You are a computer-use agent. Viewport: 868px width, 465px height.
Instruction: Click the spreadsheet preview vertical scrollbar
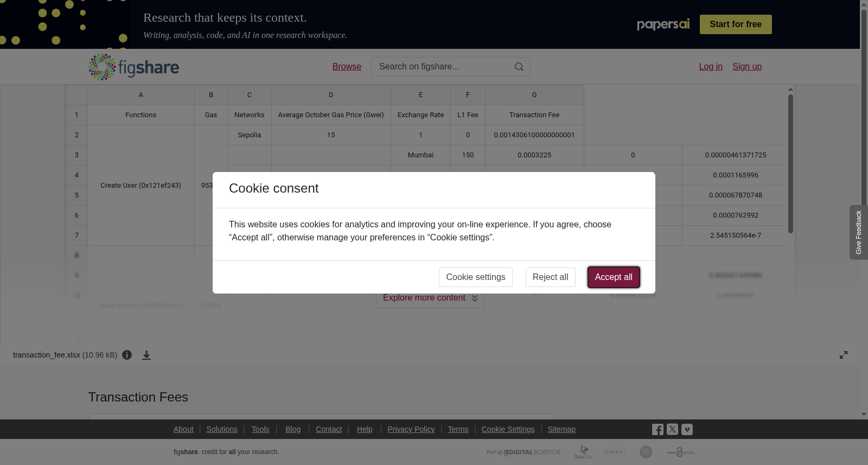pos(791,164)
